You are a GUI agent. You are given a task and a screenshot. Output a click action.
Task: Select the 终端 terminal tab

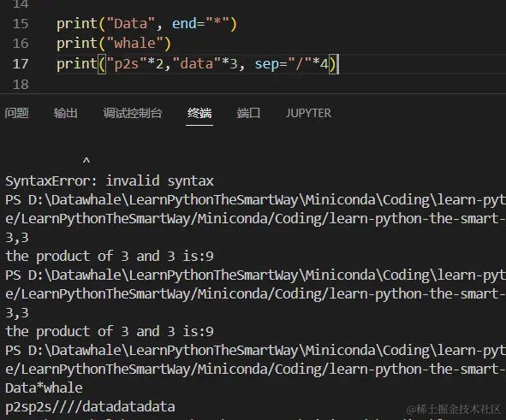pyautogui.click(x=199, y=113)
